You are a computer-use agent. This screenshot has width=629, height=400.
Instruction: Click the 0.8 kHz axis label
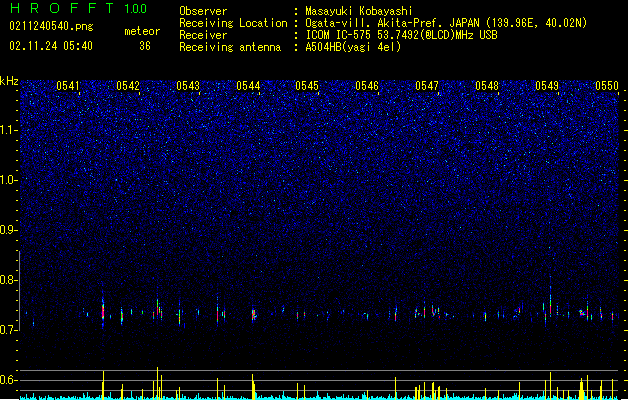point(9,280)
